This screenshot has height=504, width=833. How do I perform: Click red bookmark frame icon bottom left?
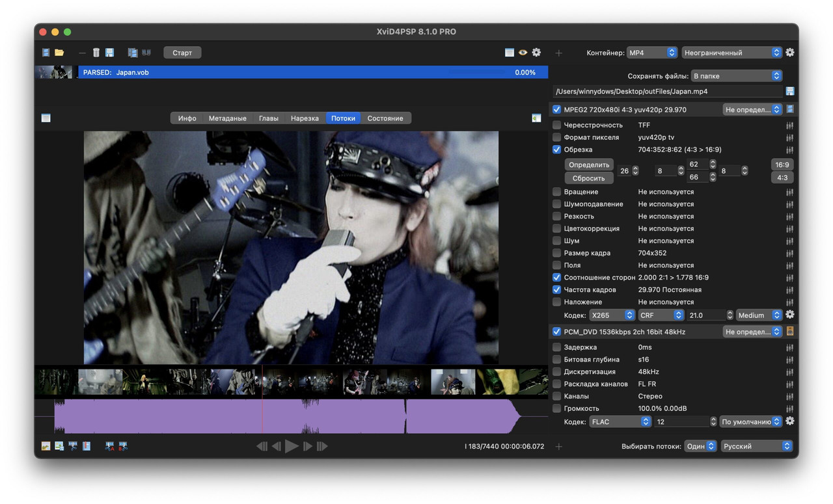87,446
